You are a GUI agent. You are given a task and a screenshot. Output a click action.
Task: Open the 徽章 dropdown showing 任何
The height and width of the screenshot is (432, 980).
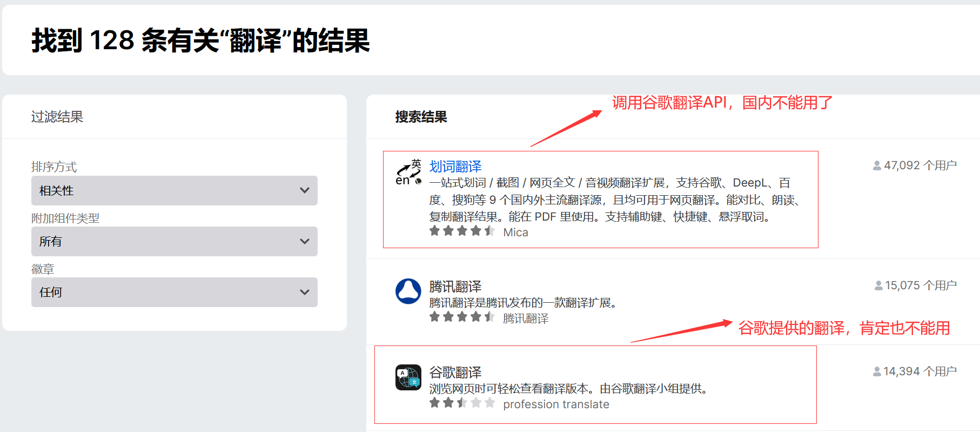[174, 292]
